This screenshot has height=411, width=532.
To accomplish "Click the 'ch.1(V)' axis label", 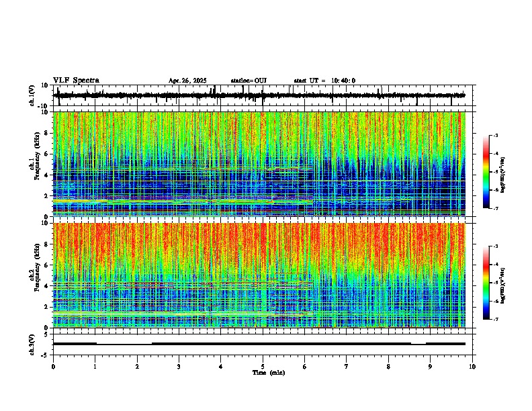I will pyautogui.click(x=32, y=96).
